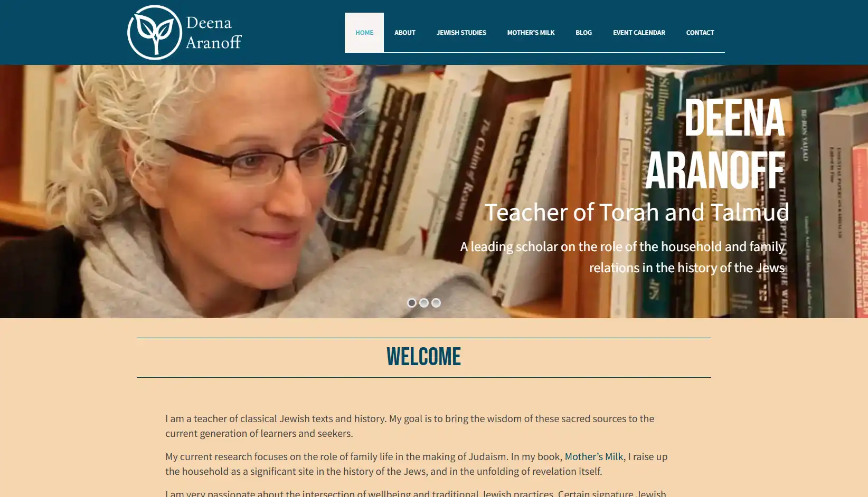This screenshot has width=868, height=497.
Task: Select the first slider dot
Action: tap(412, 303)
